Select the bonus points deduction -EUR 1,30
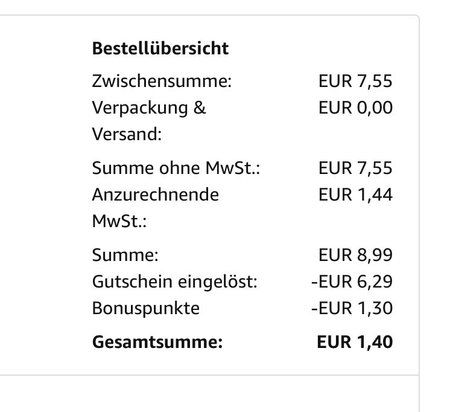The width and height of the screenshot is (450, 412). point(352,308)
